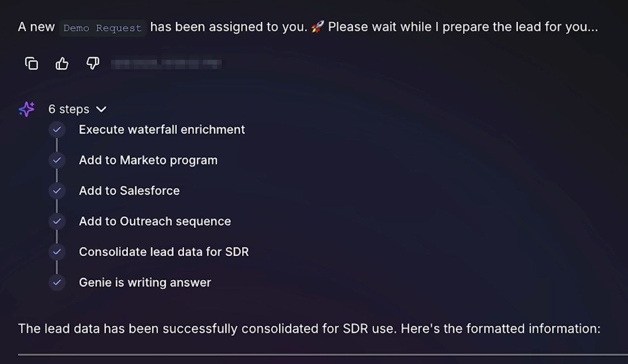The height and width of the screenshot is (364, 628).
Task: Give the response a thumbs down
Action: click(x=93, y=63)
